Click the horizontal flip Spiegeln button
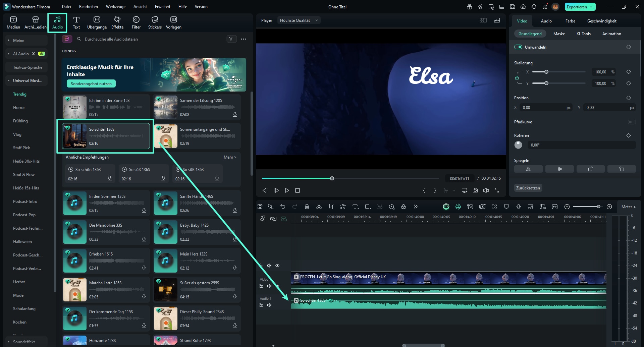 (528, 169)
